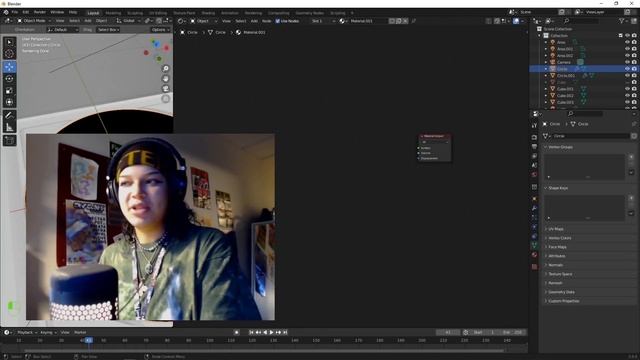Toggle camera view icon in viewport

[166, 89]
